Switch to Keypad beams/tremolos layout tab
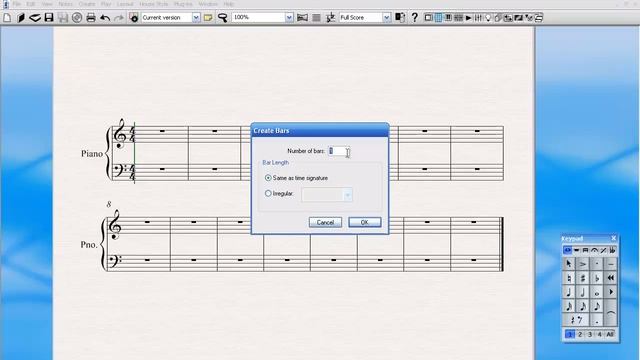 tap(585, 250)
